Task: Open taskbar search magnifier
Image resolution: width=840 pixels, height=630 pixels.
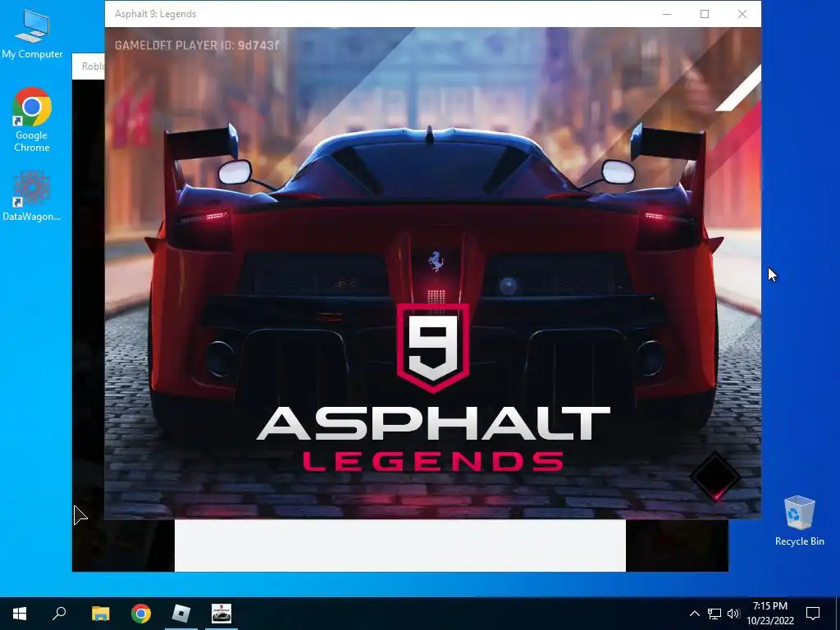Action: [59, 614]
